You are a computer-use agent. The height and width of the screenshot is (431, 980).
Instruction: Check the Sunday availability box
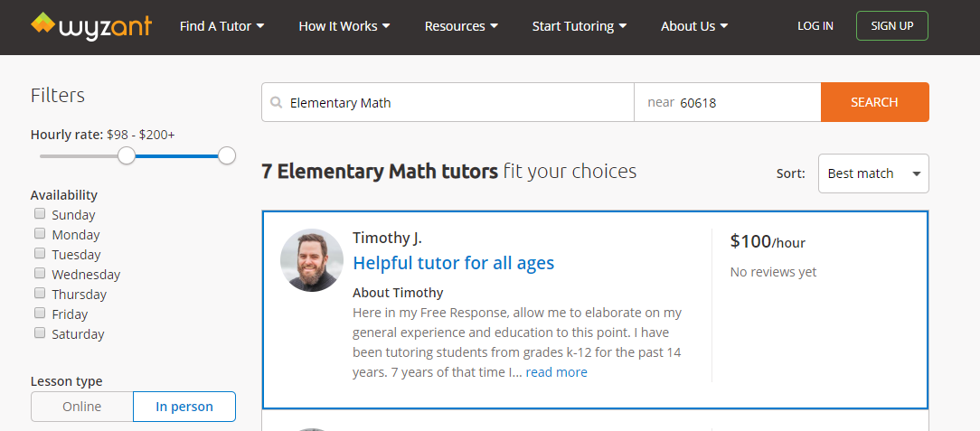[x=40, y=213]
